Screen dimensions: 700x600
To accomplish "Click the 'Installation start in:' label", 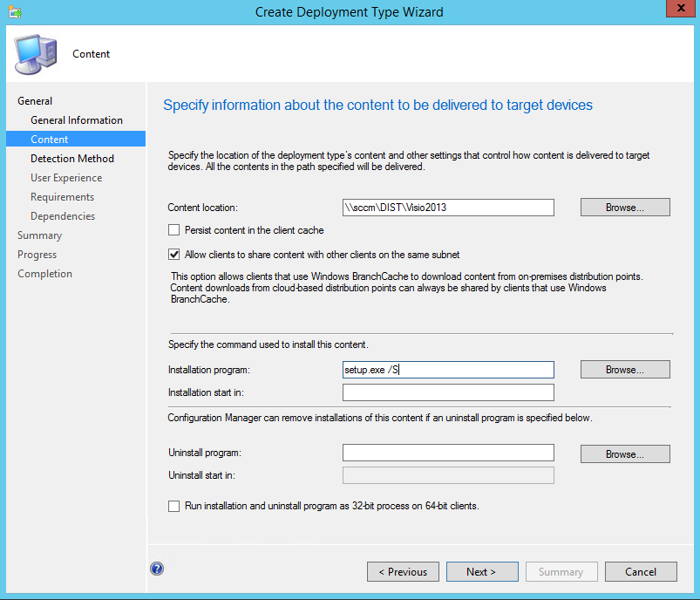I will (206, 392).
